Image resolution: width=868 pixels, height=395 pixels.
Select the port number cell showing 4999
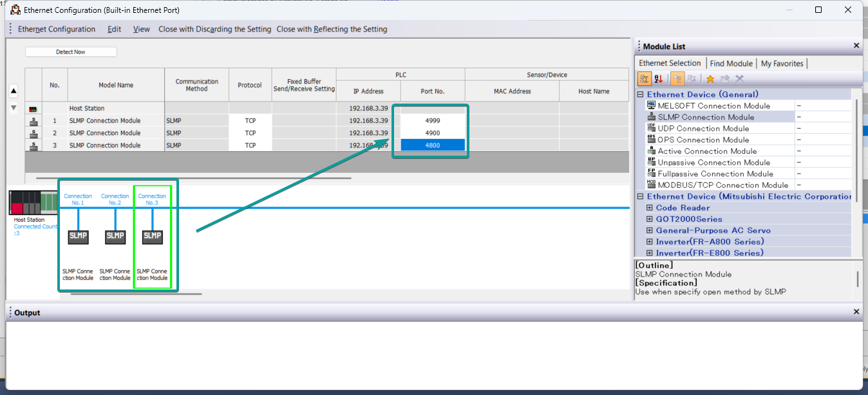tap(433, 120)
